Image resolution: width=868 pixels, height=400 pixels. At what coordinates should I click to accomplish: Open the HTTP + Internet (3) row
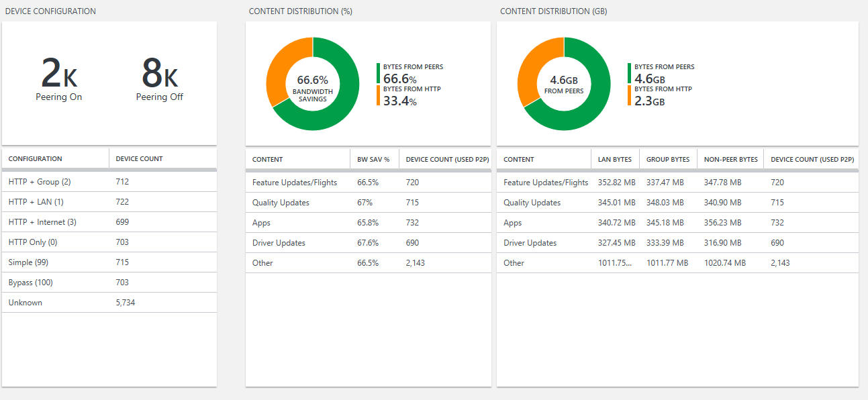click(109, 222)
